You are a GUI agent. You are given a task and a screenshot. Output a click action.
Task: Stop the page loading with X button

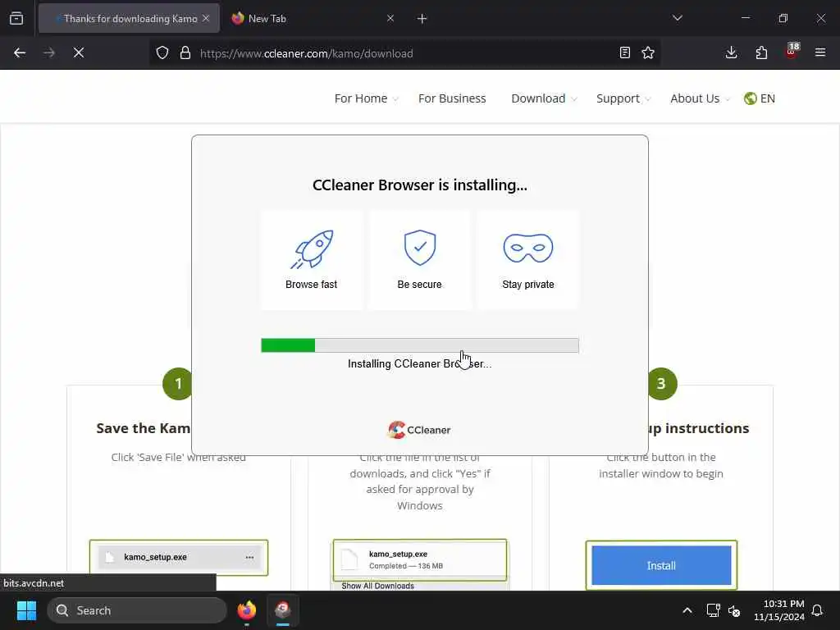pos(79,52)
